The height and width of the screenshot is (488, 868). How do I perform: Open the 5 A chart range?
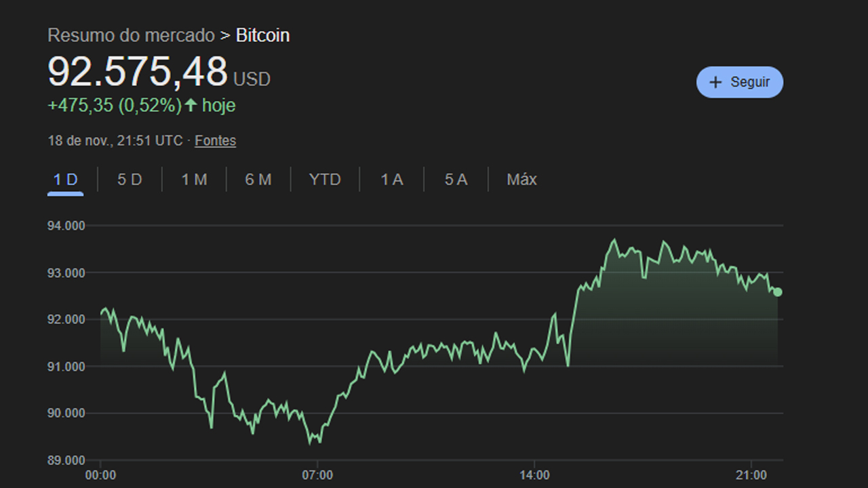(x=456, y=180)
